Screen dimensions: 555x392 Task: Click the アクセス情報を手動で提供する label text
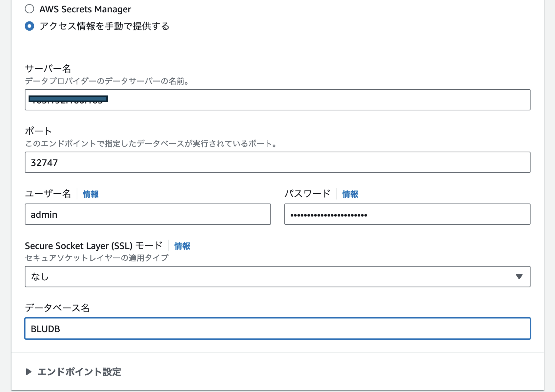tap(104, 26)
